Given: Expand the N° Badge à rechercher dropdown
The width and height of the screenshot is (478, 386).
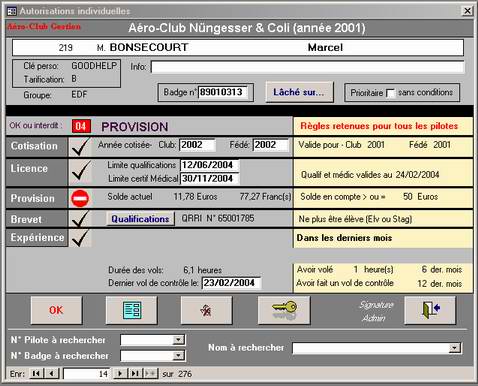Looking at the screenshot, I should (179, 356).
